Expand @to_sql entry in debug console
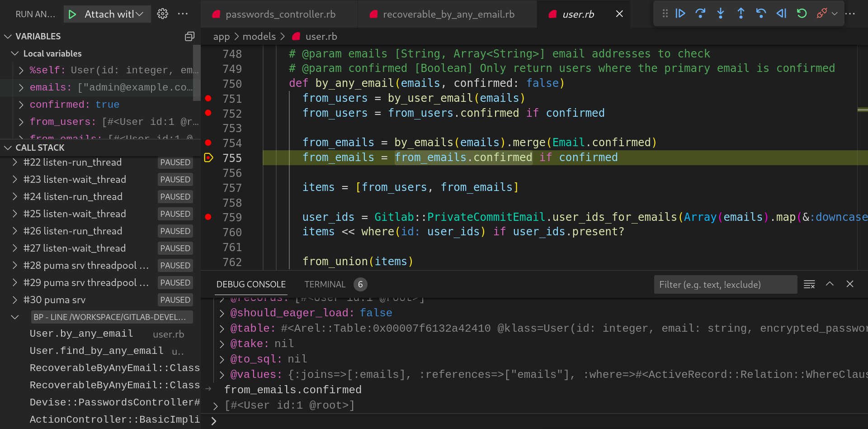The width and height of the screenshot is (868, 429). 222,359
